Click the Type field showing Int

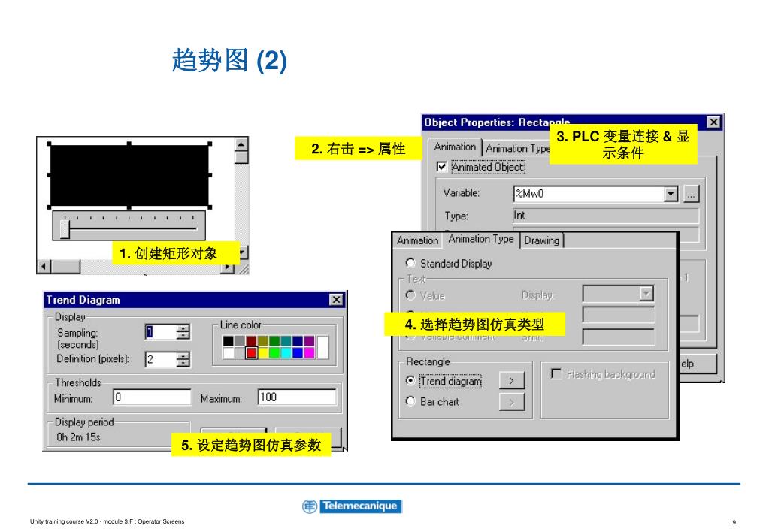[606, 216]
